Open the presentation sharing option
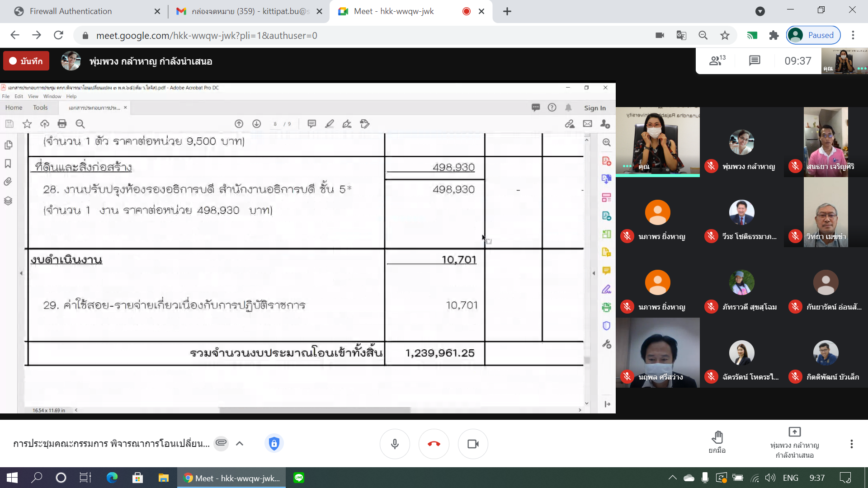This screenshot has width=868, height=488. click(x=794, y=432)
